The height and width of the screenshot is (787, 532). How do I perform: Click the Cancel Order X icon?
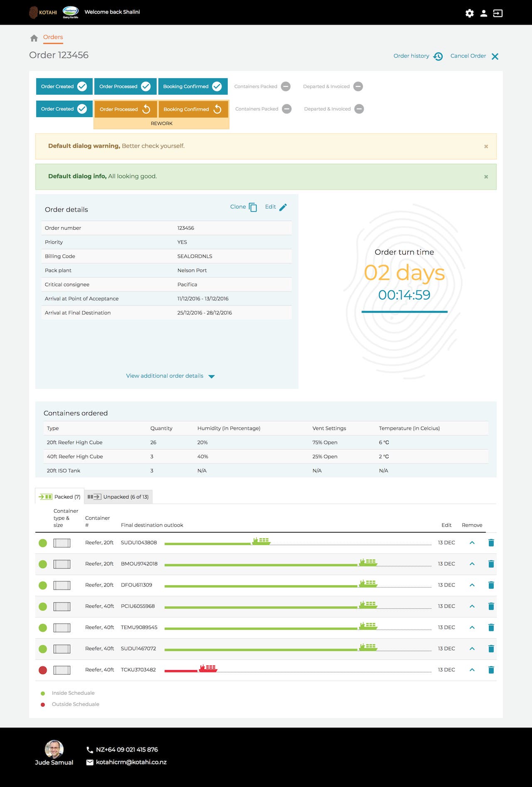495,57
